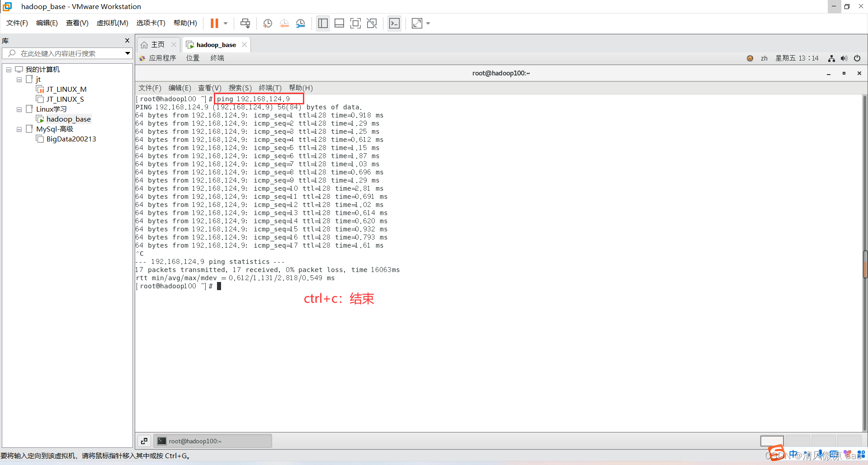Image resolution: width=868 pixels, height=465 pixels.
Task: Toggle Unity mode icon
Action: click(x=372, y=23)
